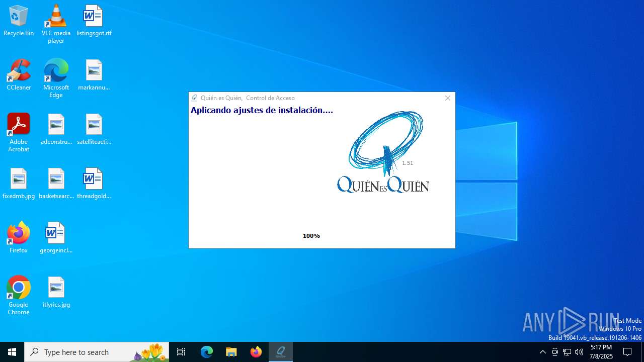The height and width of the screenshot is (362, 644).
Task: Open the volume control tray icon
Action: pos(579,352)
